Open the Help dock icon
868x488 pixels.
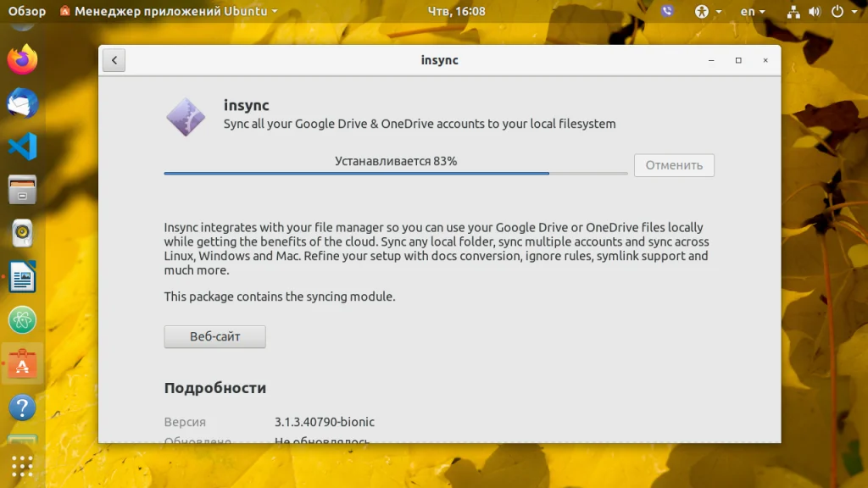(23, 408)
